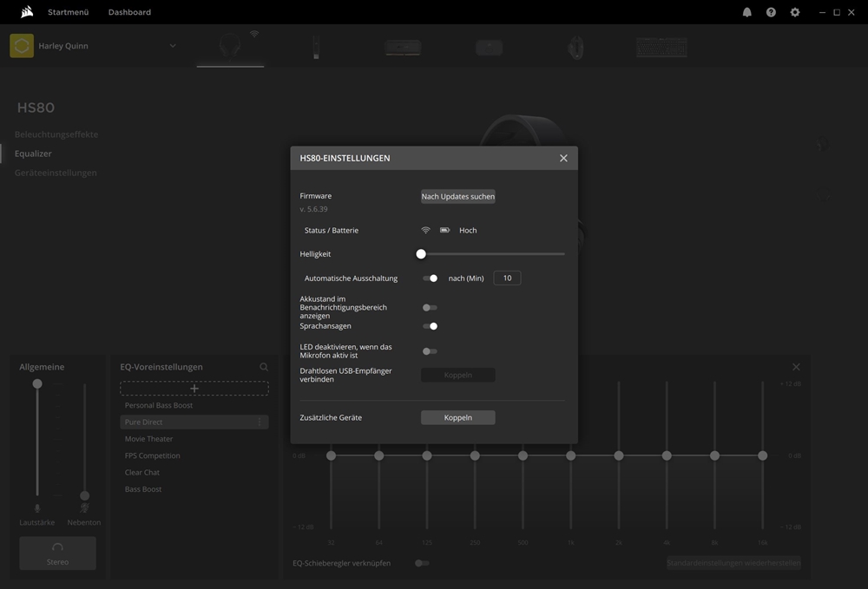This screenshot has height=589, width=868.
Task: Click the 16k EQ band handle
Action: [x=763, y=455]
